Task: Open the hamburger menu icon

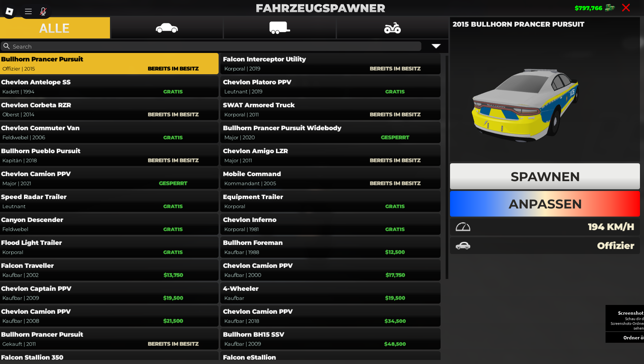Action: [x=28, y=11]
